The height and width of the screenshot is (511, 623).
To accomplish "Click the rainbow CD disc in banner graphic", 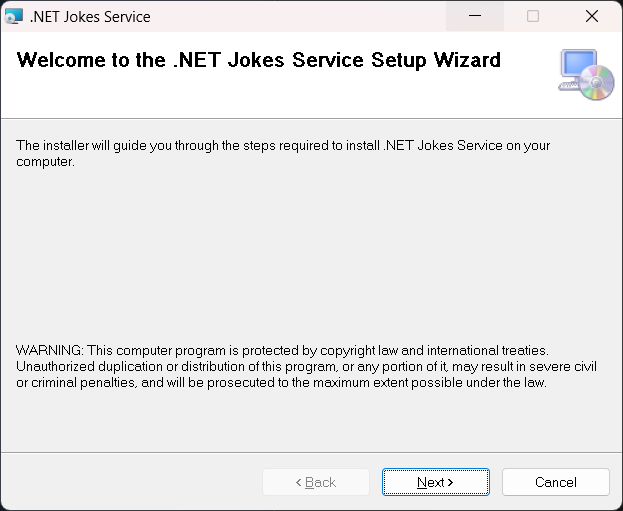I will coord(596,82).
